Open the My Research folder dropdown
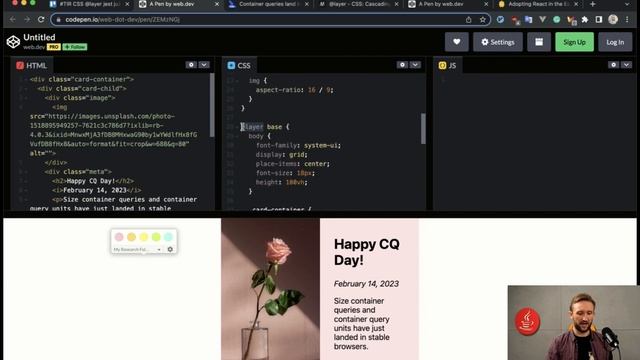 click(x=138, y=249)
